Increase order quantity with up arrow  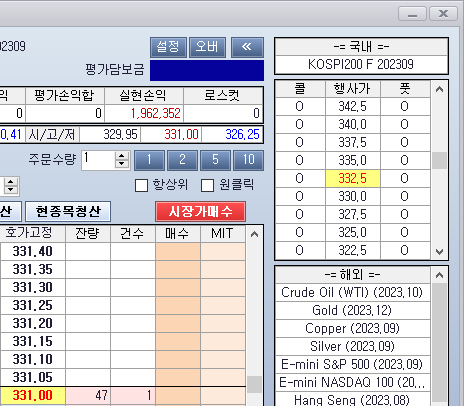coord(122,156)
